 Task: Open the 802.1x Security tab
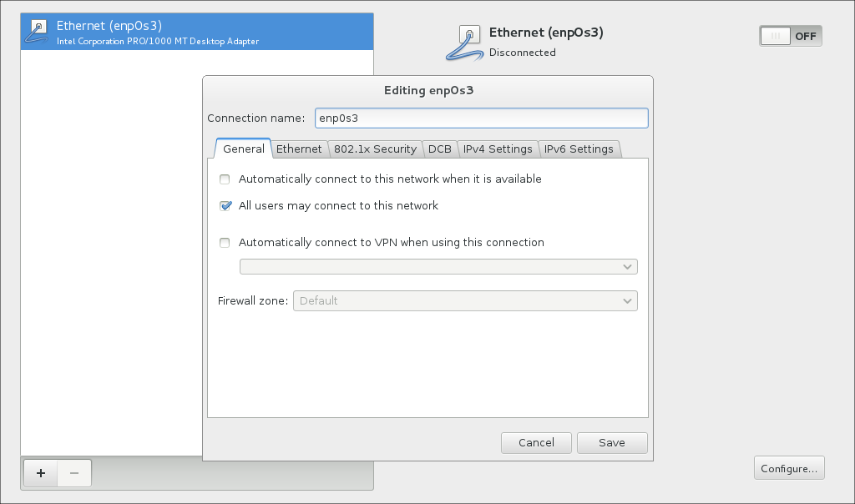pyautogui.click(x=375, y=149)
